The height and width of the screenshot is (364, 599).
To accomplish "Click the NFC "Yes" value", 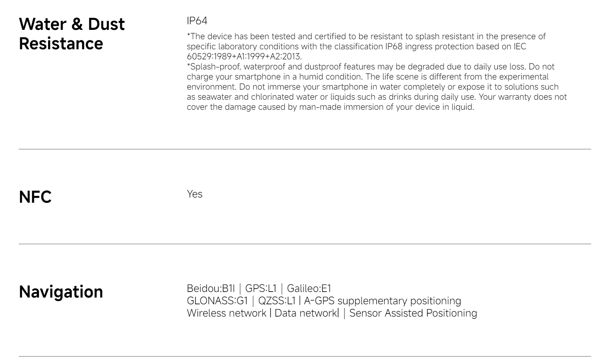I will [x=195, y=194].
